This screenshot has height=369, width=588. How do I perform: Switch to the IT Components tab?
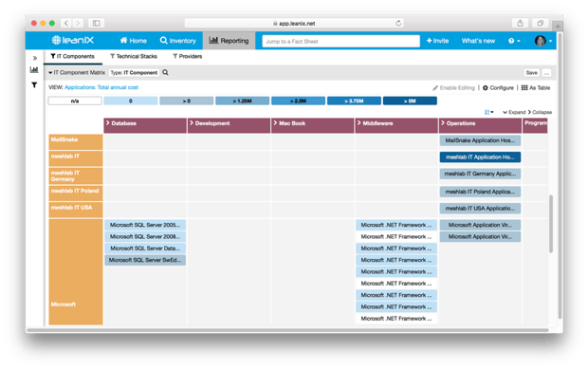pyautogui.click(x=73, y=56)
